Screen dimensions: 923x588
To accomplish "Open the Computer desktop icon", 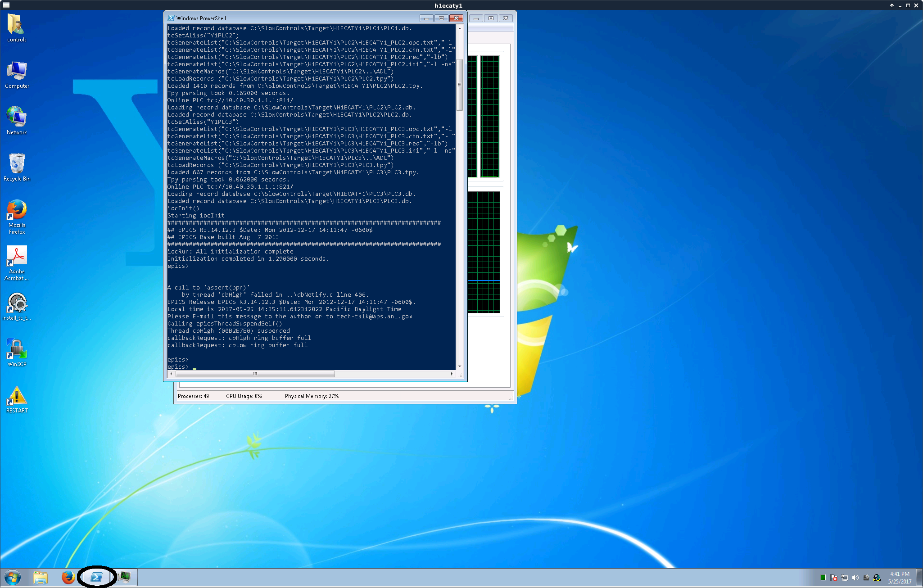I will click(17, 75).
